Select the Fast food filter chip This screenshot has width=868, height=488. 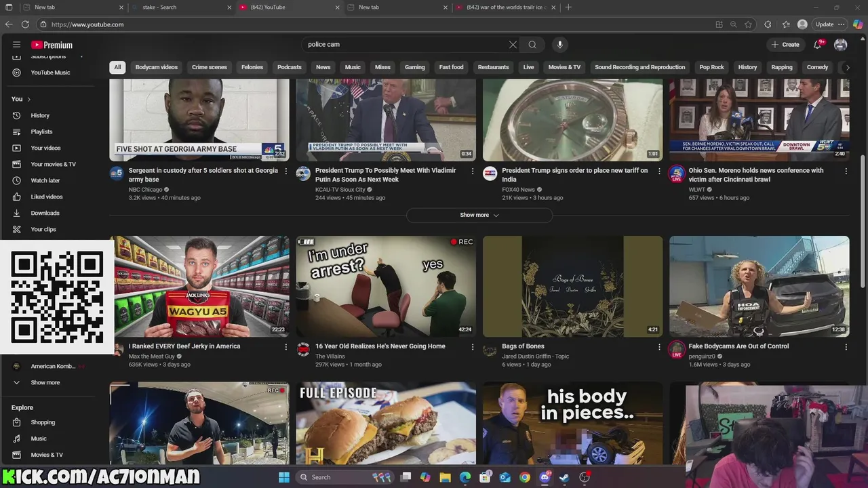pos(451,67)
